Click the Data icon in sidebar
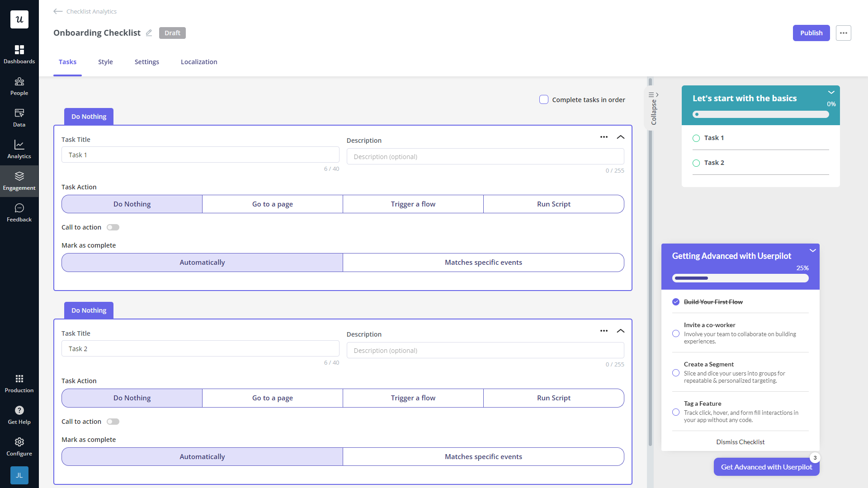868x488 pixels. click(x=19, y=117)
